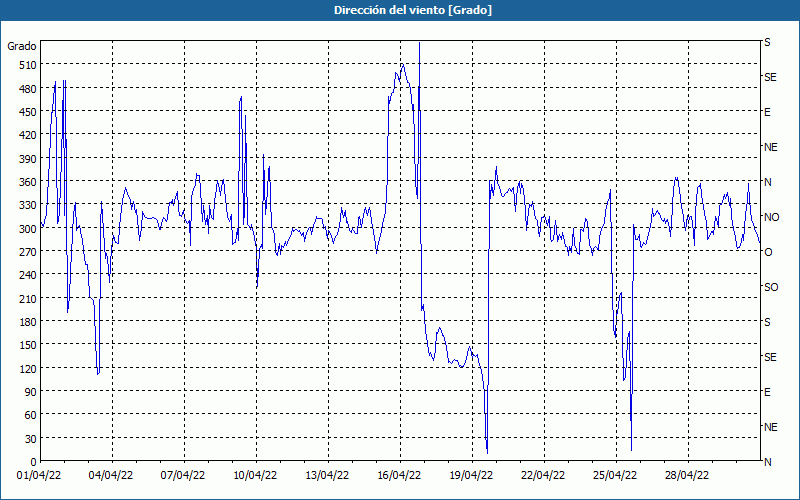Click the y-axis value 390
This screenshot has width=800, height=500.
28,159
